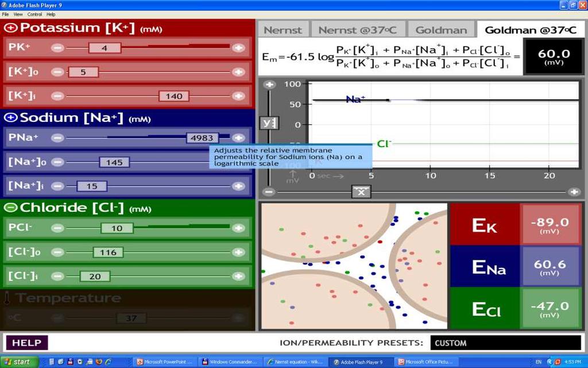The image size is (588, 368).
Task: Click the graph x-axis scale handle
Action: (361, 192)
